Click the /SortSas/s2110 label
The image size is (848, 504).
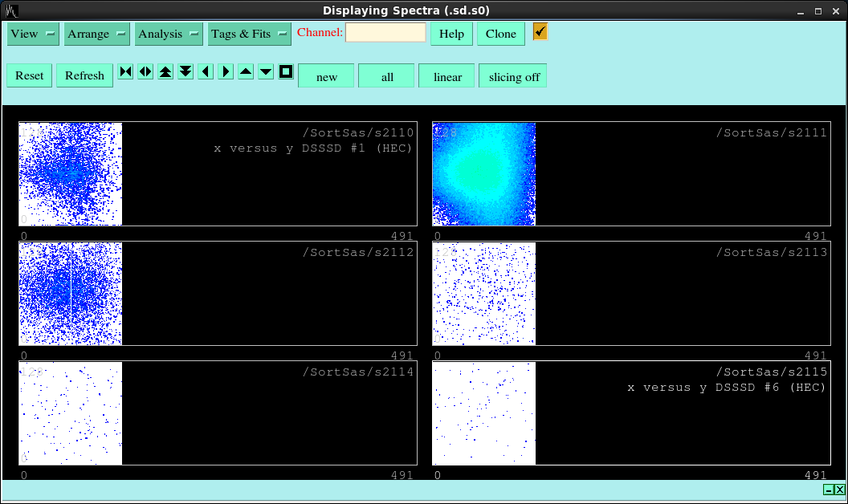click(358, 132)
